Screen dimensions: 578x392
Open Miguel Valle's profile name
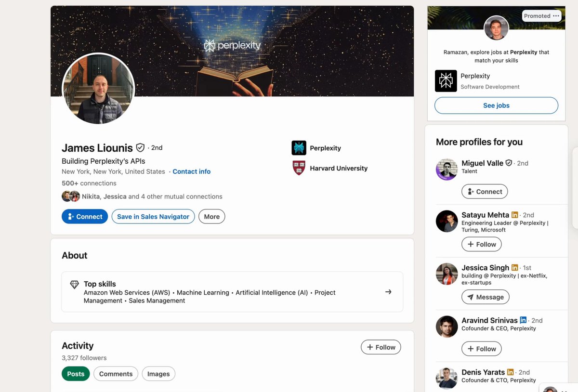tap(482, 163)
